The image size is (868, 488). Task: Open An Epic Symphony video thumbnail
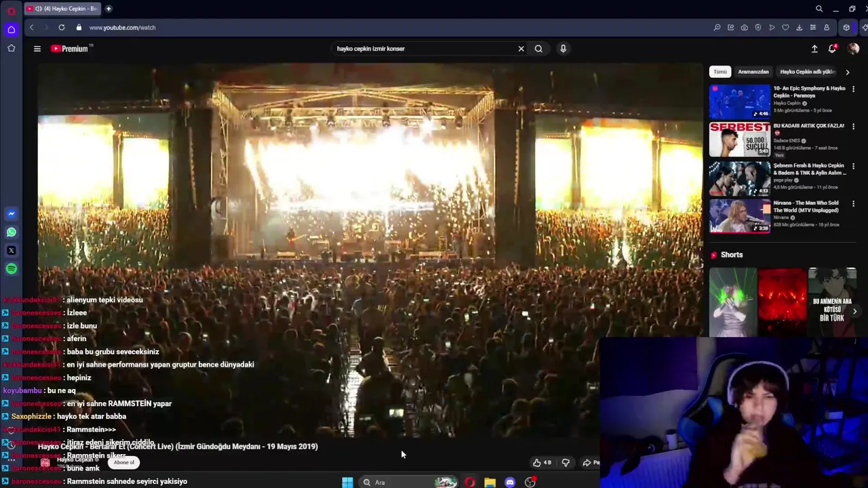[740, 101]
